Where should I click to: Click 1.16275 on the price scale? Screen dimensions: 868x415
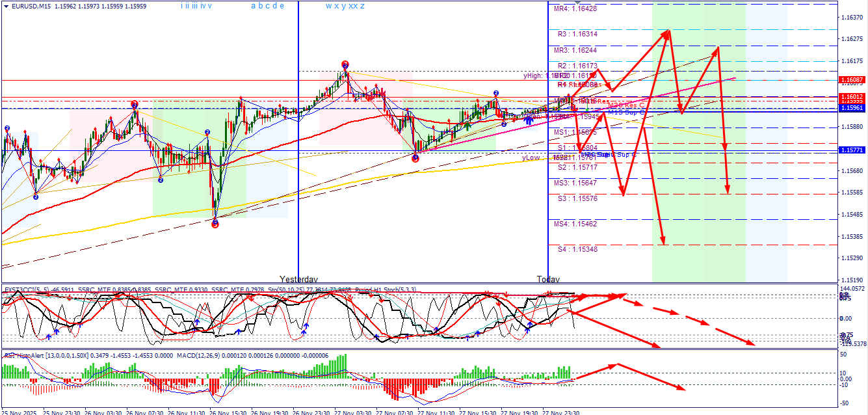pos(852,39)
